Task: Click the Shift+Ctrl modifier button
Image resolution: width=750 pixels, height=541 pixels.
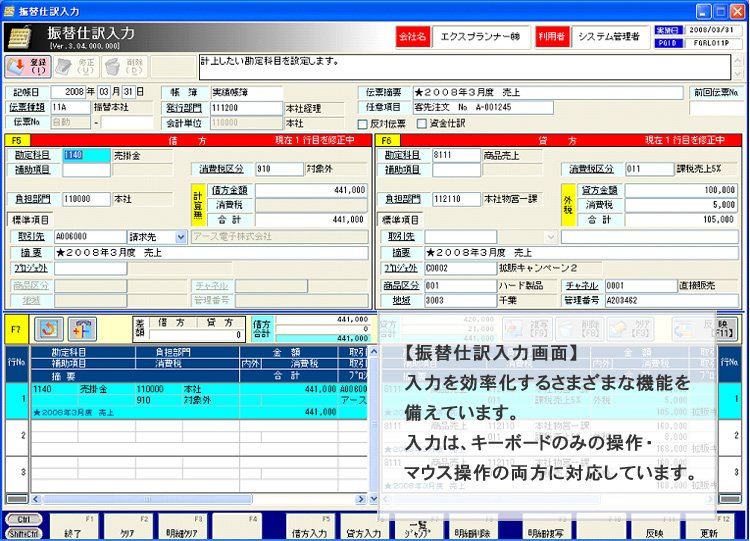Action: pyautogui.click(x=23, y=533)
